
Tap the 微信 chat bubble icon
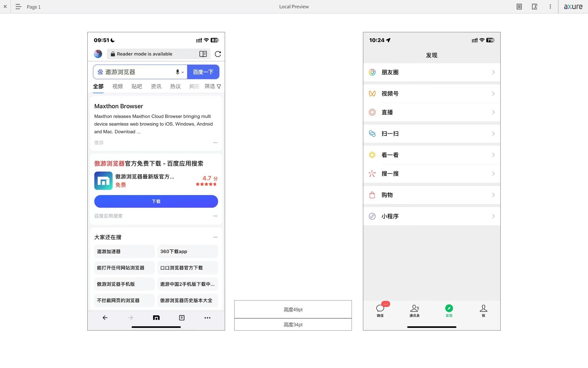(x=380, y=309)
